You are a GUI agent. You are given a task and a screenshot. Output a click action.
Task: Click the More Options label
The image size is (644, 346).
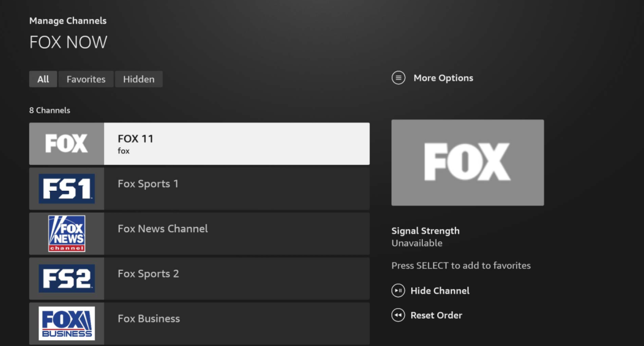[x=443, y=78]
